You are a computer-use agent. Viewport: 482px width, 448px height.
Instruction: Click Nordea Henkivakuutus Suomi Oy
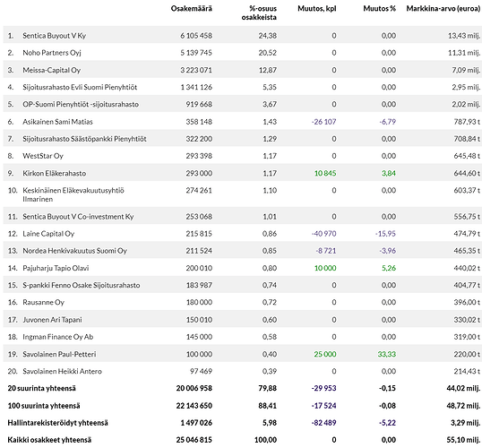(74, 251)
